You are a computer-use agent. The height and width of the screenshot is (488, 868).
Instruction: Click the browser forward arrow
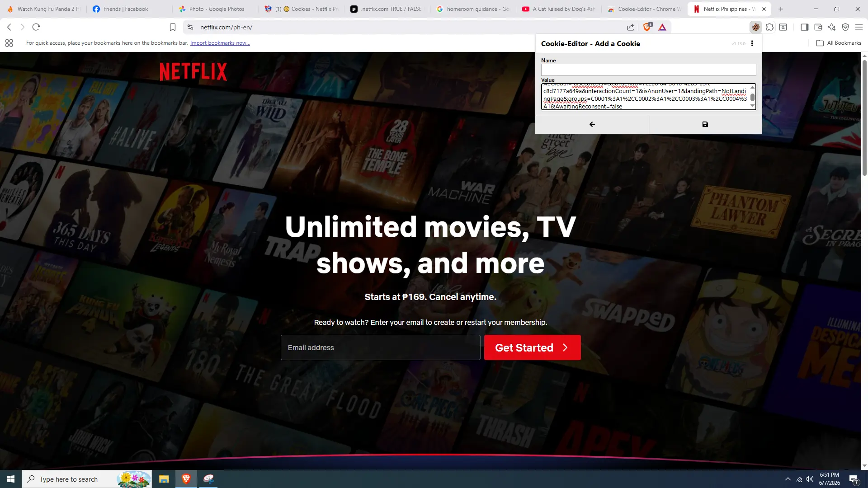22,27
